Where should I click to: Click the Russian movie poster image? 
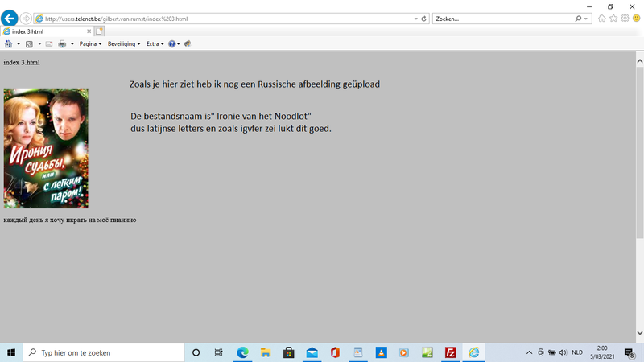tap(46, 149)
